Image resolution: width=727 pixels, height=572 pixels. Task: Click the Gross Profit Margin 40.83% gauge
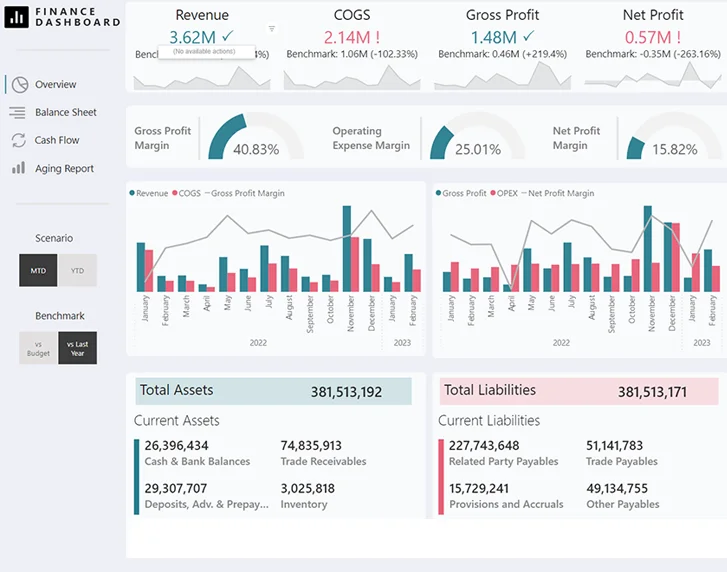[255, 137]
